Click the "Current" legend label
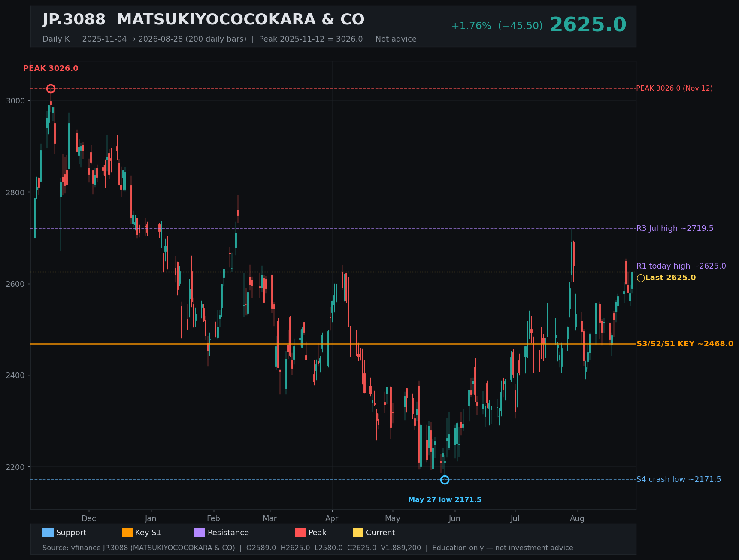 tap(381, 533)
